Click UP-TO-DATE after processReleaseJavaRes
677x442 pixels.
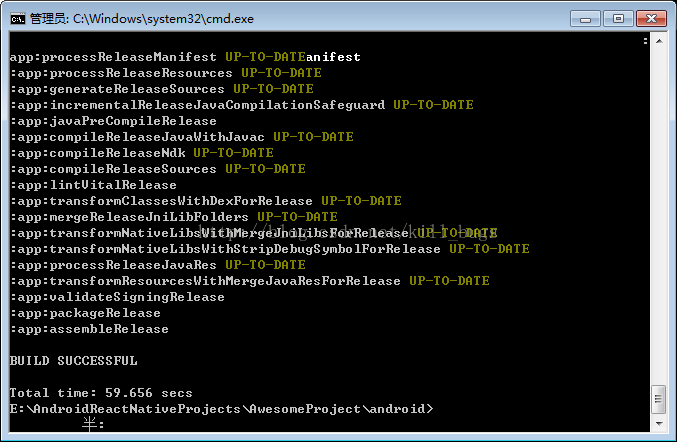(266, 265)
